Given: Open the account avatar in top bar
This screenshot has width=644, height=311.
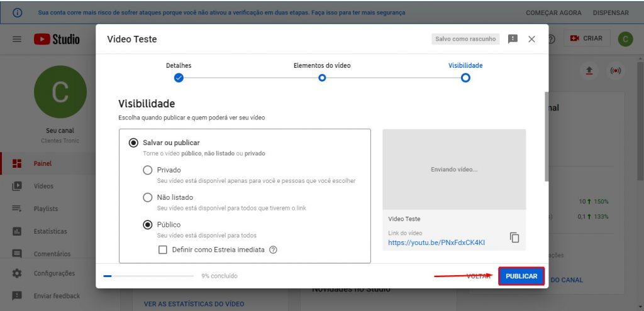Looking at the screenshot, I should 625,39.
